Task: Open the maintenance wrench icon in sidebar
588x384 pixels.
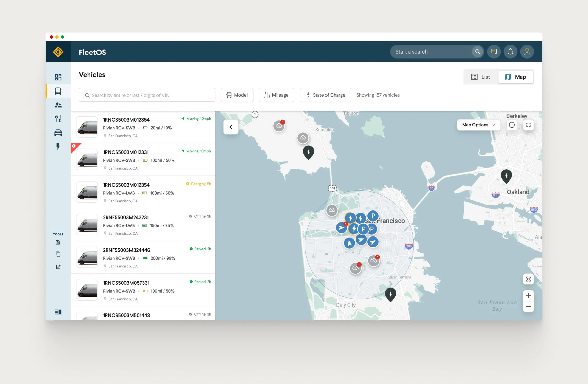Action: pos(58,119)
